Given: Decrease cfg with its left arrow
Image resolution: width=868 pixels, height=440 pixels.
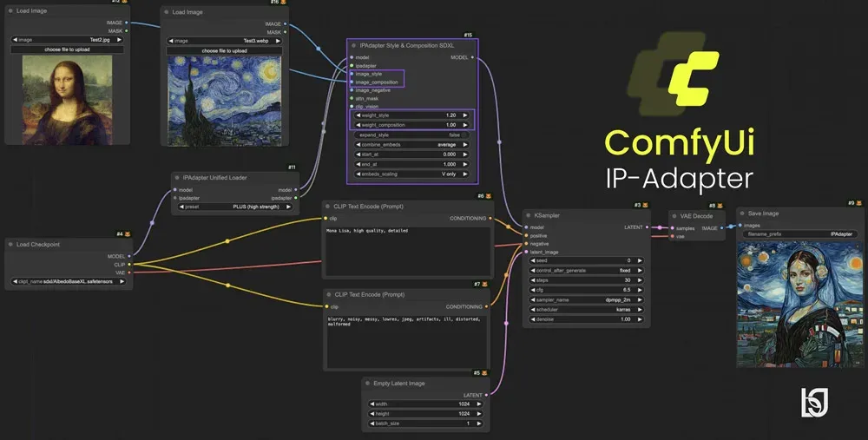Looking at the screenshot, I should tap(533, 290).
